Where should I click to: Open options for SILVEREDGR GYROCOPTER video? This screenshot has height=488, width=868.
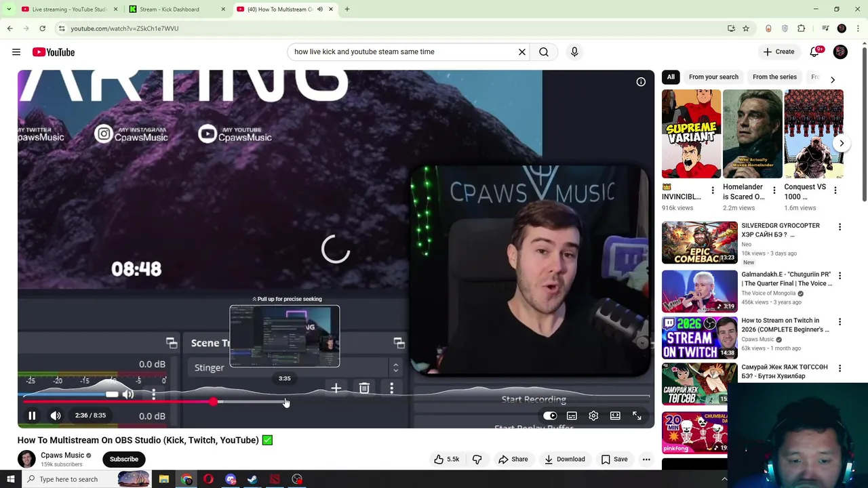click(840, 227)
